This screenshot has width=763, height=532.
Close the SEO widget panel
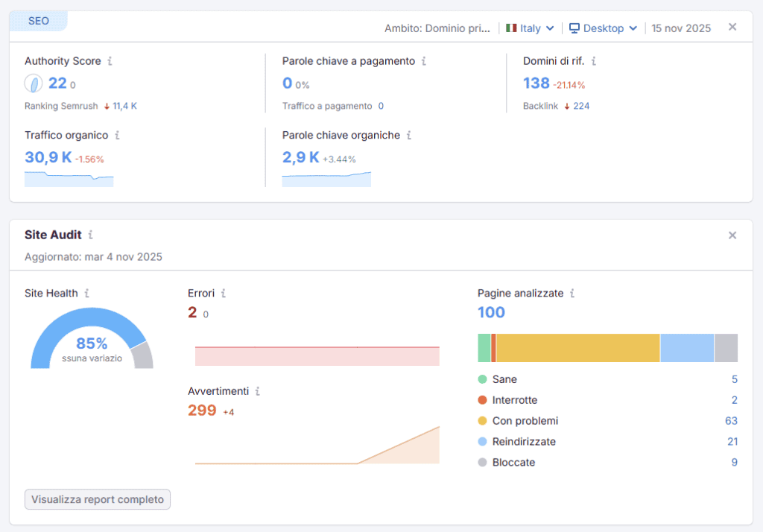[732, 27]
